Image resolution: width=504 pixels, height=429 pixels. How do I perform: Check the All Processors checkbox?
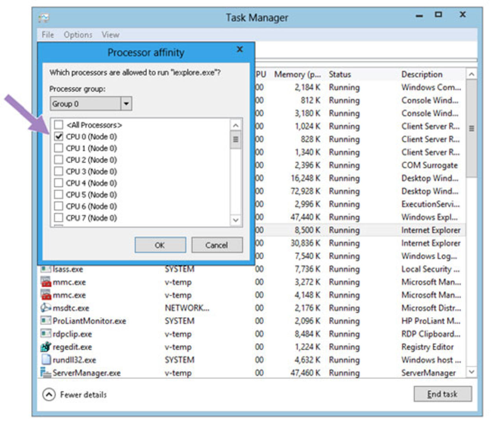click(x=58, y=125)
